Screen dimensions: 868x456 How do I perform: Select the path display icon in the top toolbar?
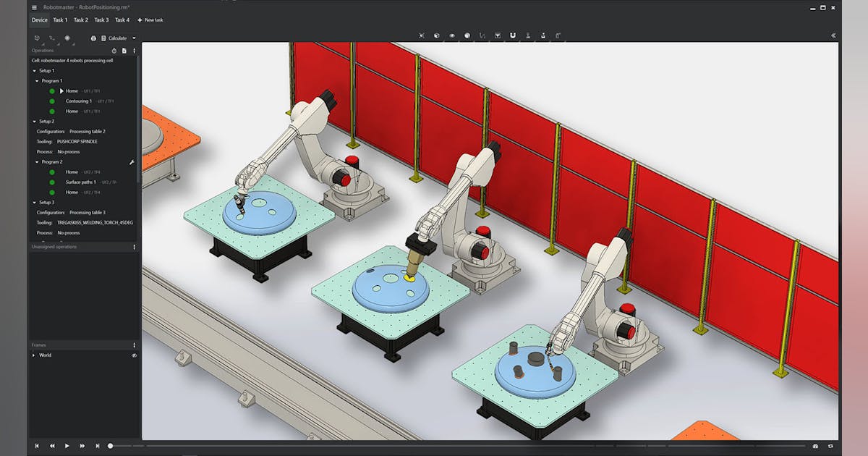(482, 35)
